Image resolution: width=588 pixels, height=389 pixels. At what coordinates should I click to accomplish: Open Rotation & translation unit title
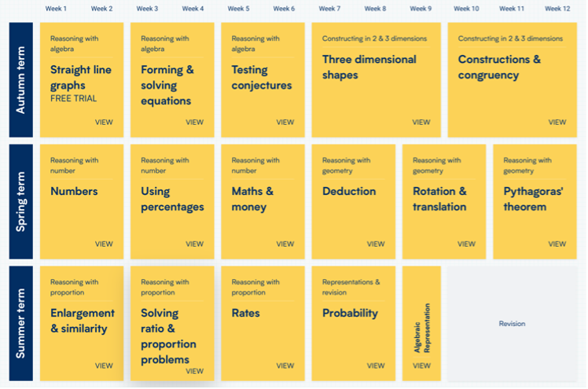tap(439, 199)
